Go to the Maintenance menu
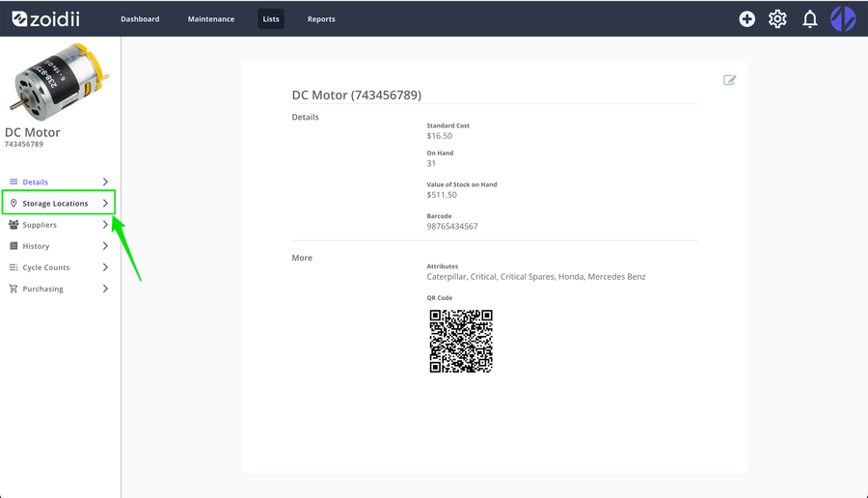The width and height of the screenshot is (868, 498). coord(211,19)
